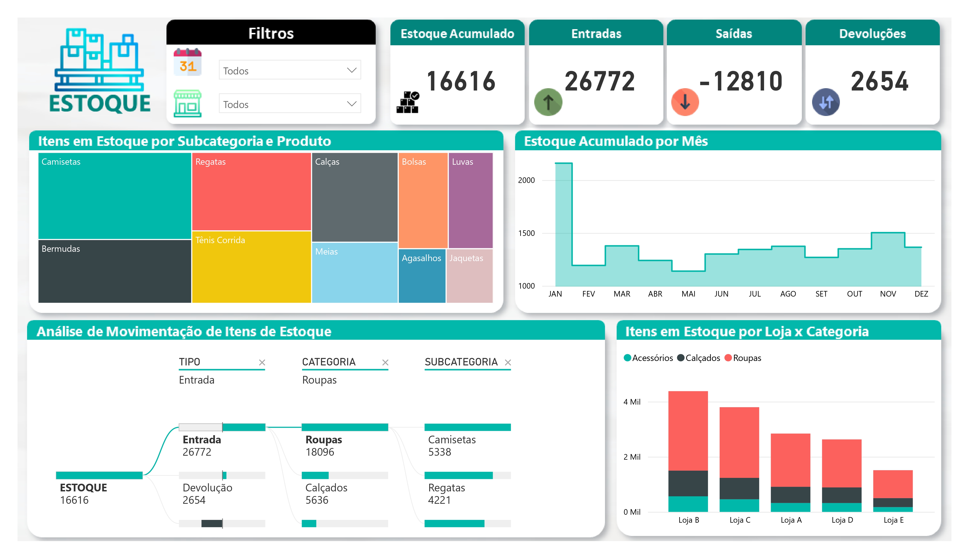This screenshot has height=560, width=969.
Task: Remove the TIPO level with its X
Action: [x=262, y=362]
